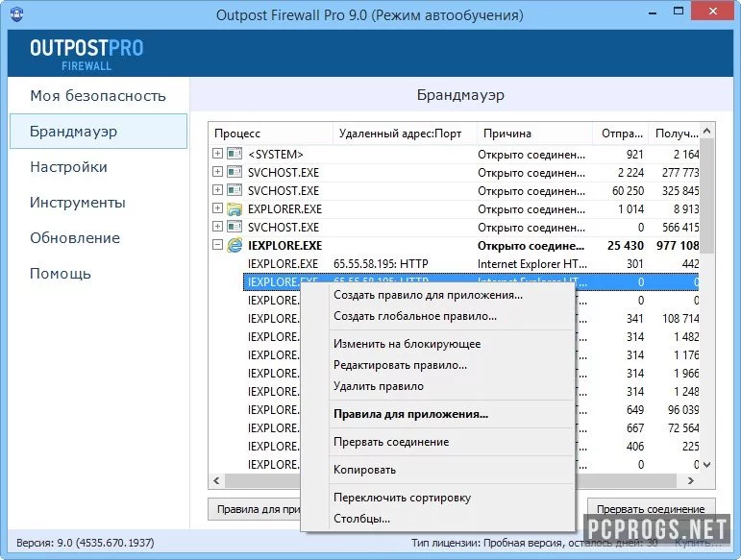Image resolution: width=741 pixels, height=560 pixels.
Task: Click the EXPLORER.EXE folder icon
Action: click(235, 208)
